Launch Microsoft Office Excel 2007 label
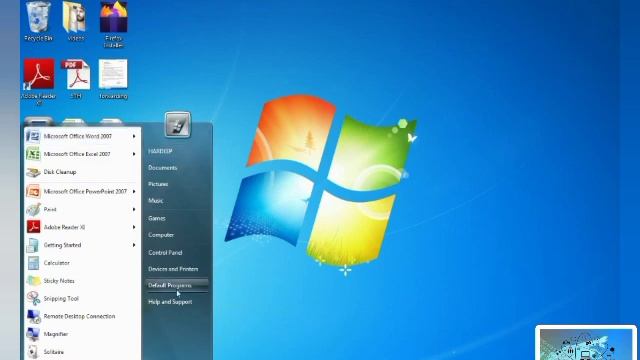640x360 pixels. tap(77, 154)
